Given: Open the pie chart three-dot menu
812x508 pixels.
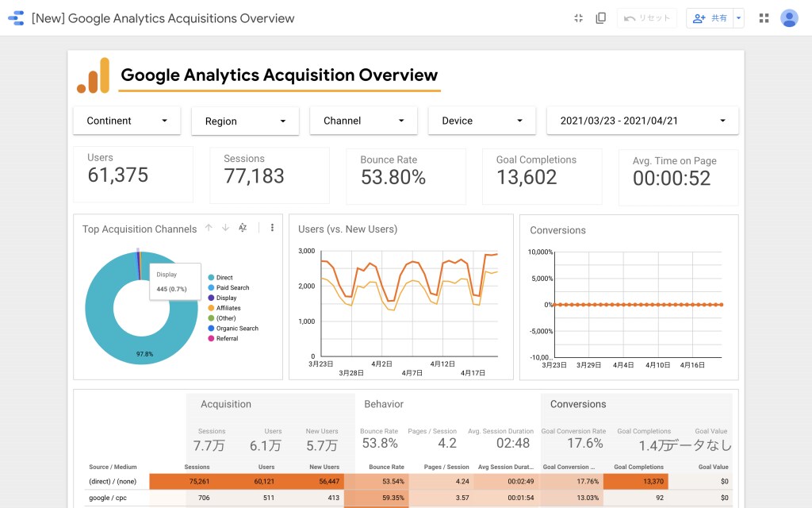Looking at the screenshot, I should coord(272,228).
